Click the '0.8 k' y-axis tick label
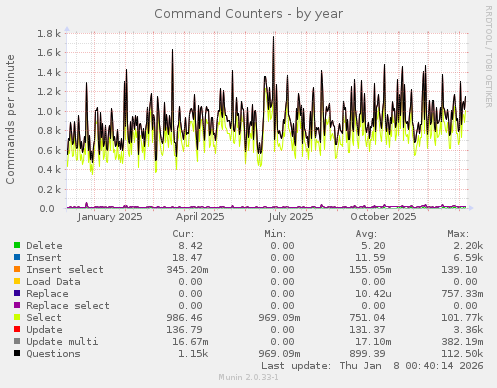Viewport: 497px width, 388px height. pyautogui.click(x=49, y=131)
